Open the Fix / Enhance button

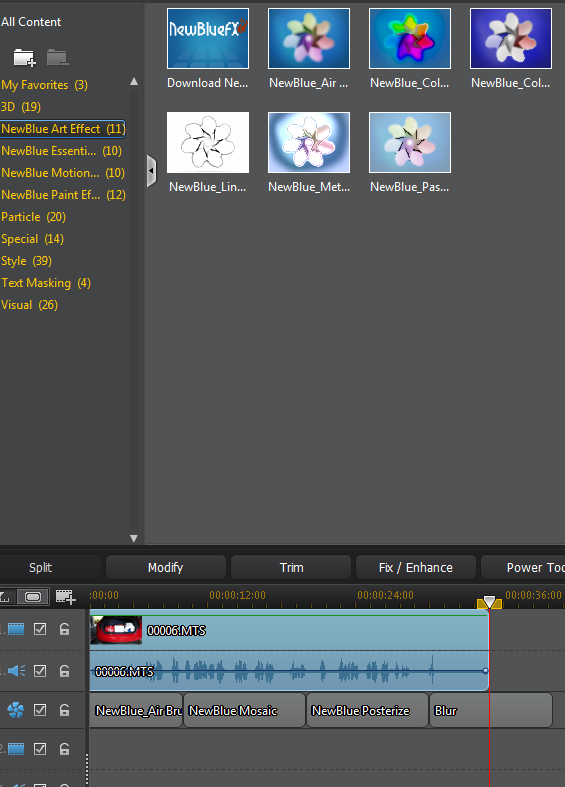coord(415,568)
